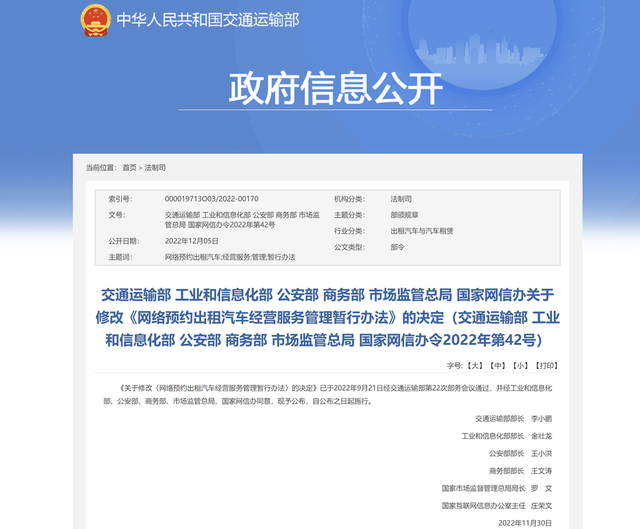Set font size to 大
The image size is (640, 529).
(475, 365)
